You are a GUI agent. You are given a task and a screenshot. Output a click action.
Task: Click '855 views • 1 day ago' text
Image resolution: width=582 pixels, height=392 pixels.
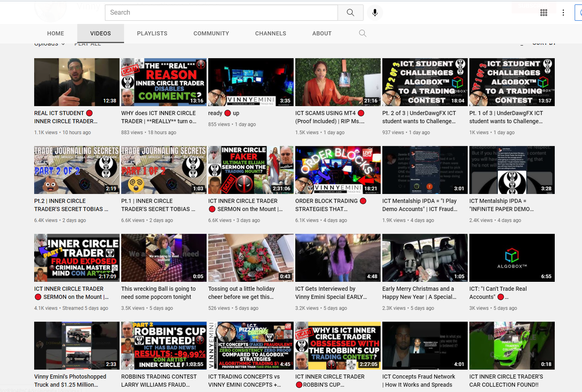(x=232, y=124)
